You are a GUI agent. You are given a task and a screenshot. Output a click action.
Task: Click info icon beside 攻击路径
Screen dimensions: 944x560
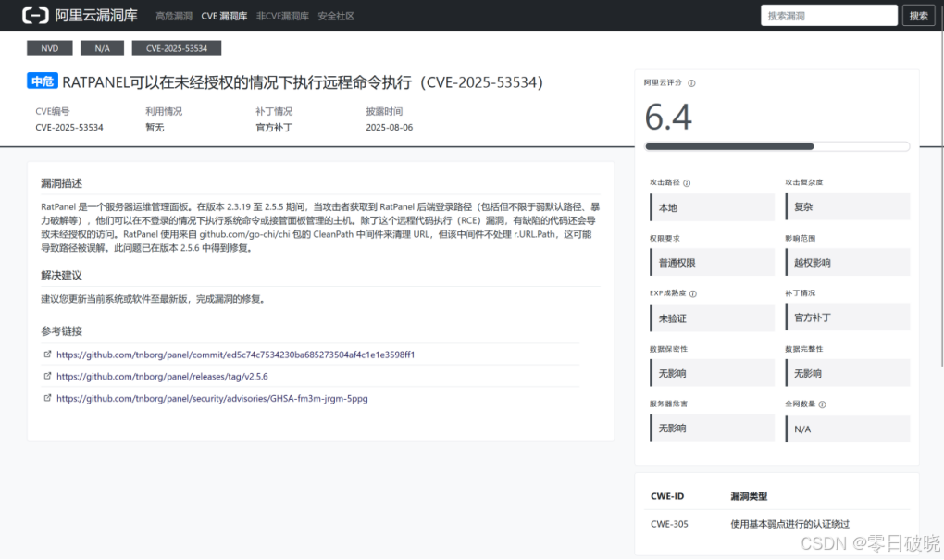687,183
